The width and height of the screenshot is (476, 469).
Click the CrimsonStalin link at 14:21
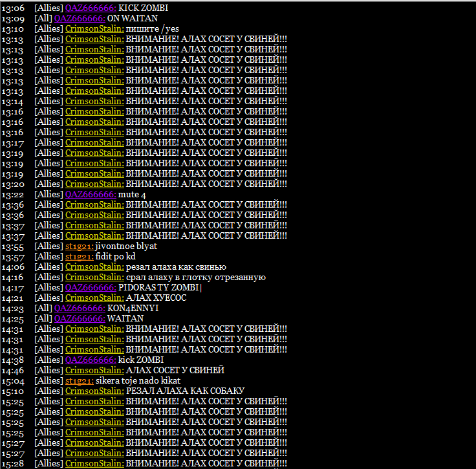coord(94,298)
